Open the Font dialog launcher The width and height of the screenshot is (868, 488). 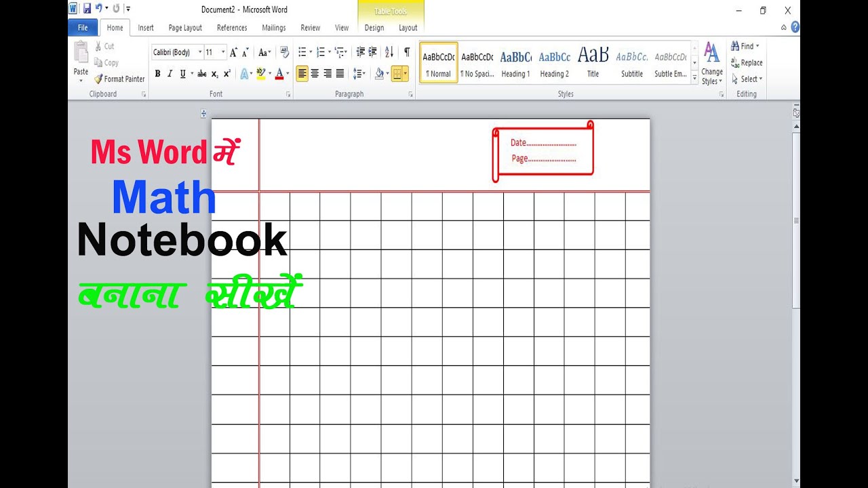click(288, 95)
